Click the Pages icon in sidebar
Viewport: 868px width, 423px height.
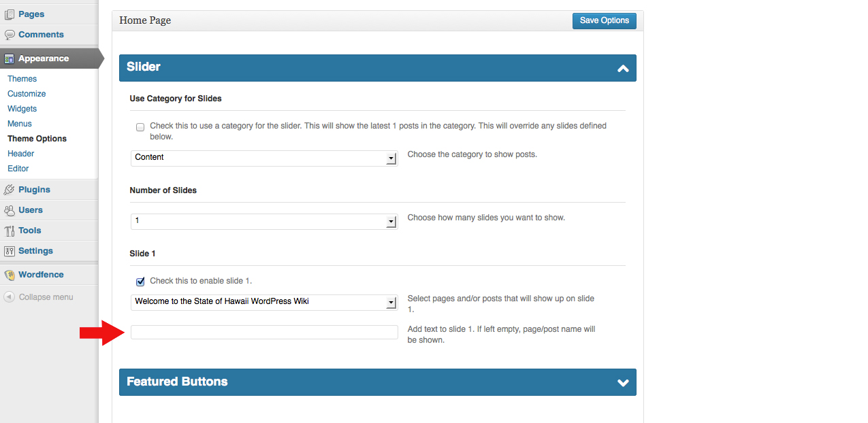(10, 14)
